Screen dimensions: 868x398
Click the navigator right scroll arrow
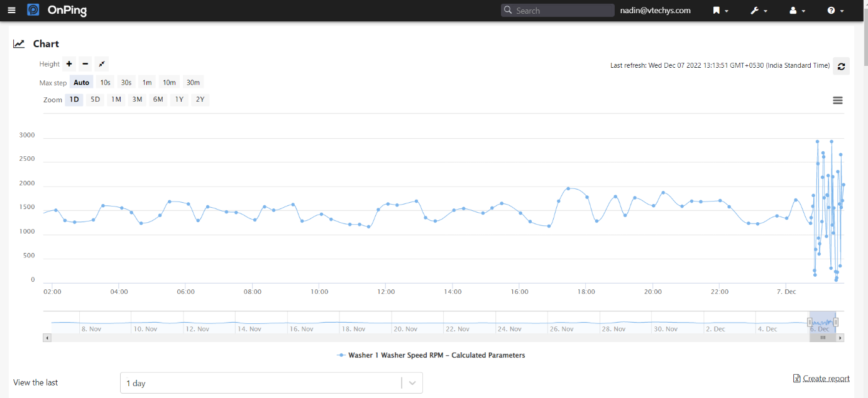841,338
